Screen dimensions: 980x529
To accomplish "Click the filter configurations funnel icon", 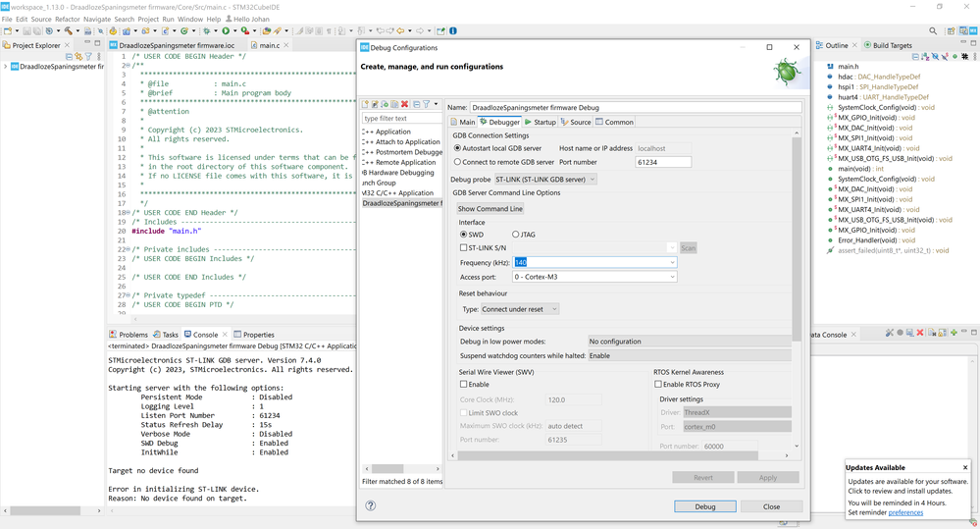I will 427,104.
